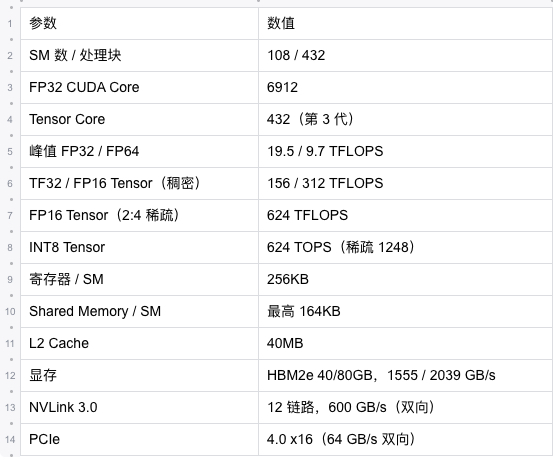Select the 'HBM2e 40/80GB' memory value cell
The width and height of the screenshot is (553, 460).
pos(406,376)
